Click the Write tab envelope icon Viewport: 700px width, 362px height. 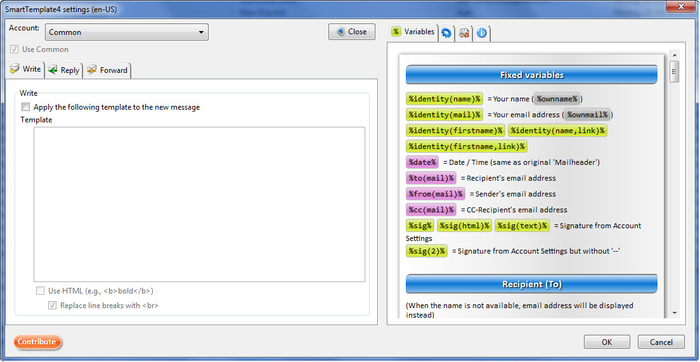click(15, 69)
